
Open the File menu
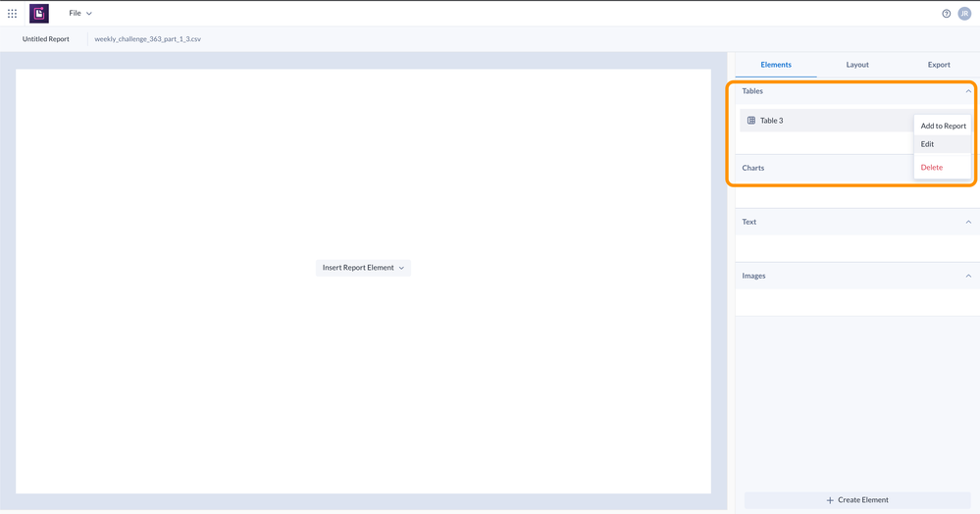[x=80, y=13]
